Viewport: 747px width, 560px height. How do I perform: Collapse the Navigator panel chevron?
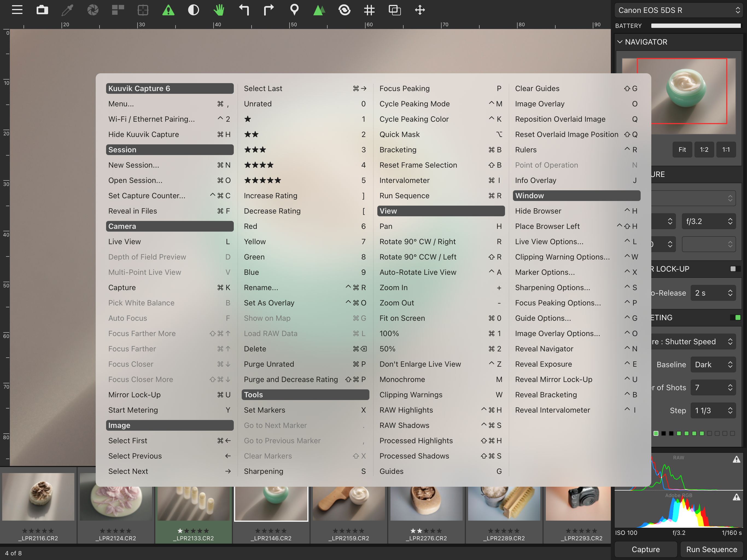pyautogui.click(x=620, y=42)
